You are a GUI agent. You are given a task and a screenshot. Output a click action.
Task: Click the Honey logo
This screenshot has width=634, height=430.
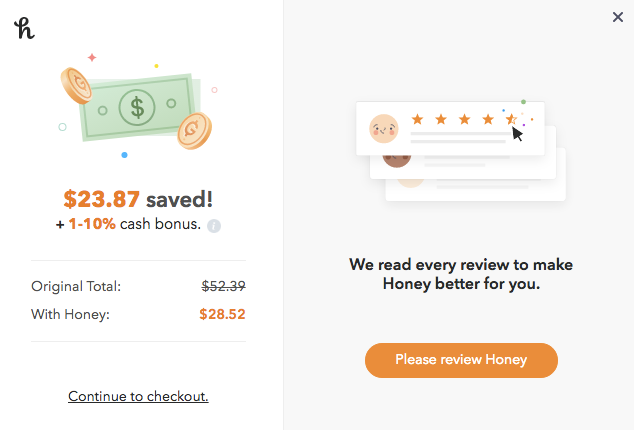point(25,28)
